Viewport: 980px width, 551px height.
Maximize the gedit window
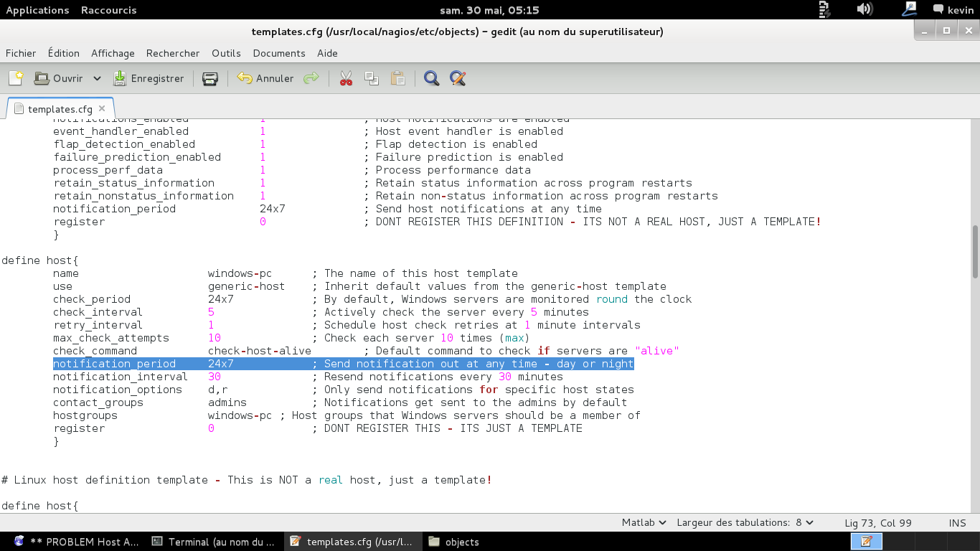pyautogui.click(x=946, y=30)
